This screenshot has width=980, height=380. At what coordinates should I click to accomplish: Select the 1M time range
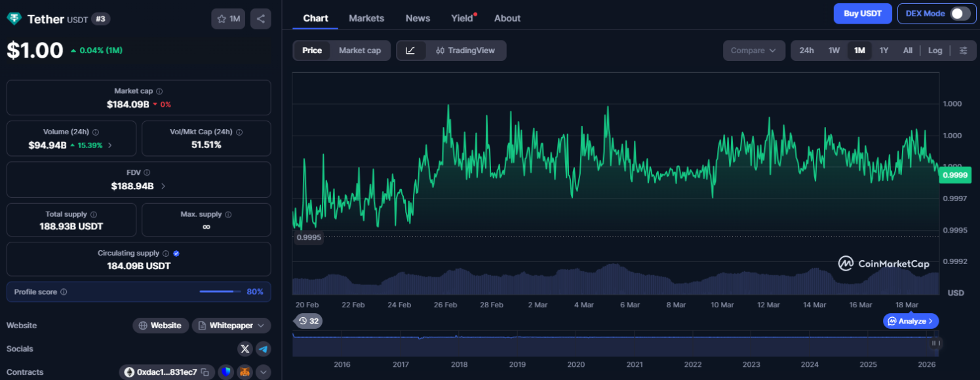[859, 50]
